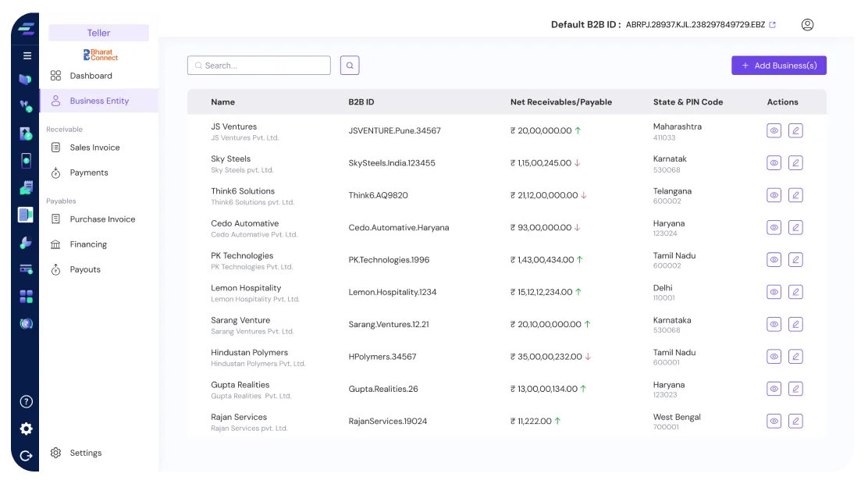Click inside the Search field
This screenshot has width=868, height=484.
pyautogui.click(x=259, y=66)
